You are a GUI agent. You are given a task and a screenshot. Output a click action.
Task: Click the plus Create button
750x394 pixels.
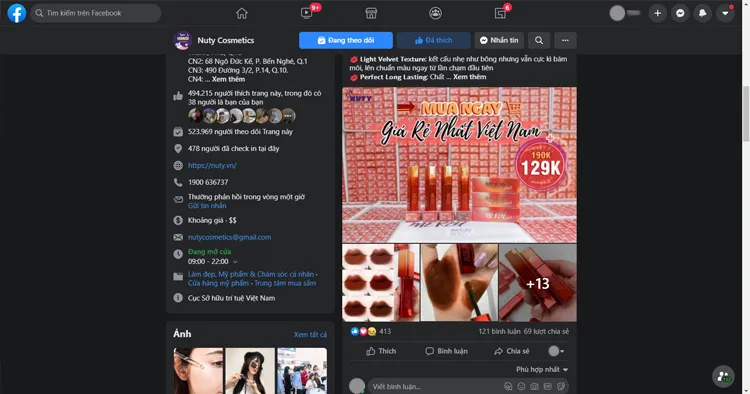[658, 13]
